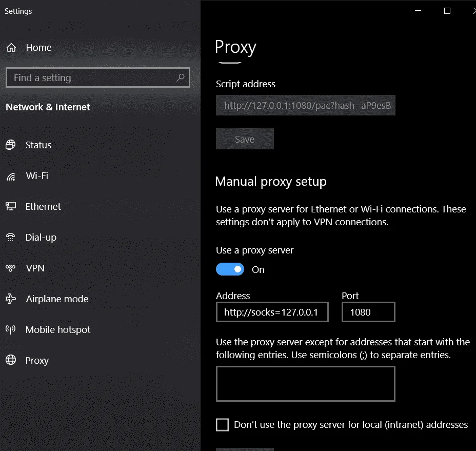Click the Save button under Script address
Viewport: 476px width, 451px height.
click(245, 139)
